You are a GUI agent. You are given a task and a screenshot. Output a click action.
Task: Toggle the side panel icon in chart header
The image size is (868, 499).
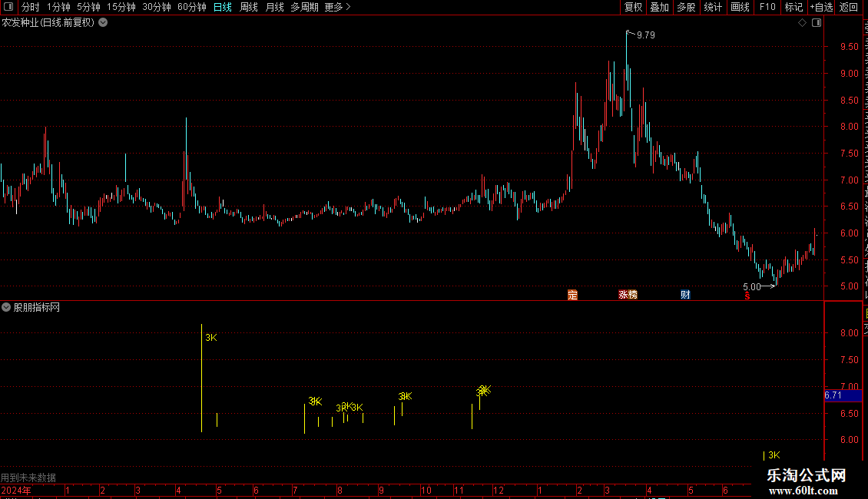(817, 23)
